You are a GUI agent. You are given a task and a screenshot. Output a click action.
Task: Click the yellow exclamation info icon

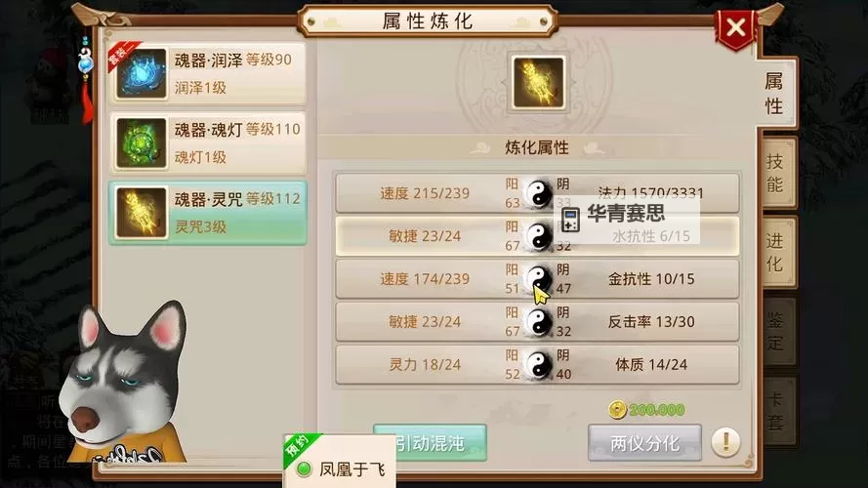(725, 441)
